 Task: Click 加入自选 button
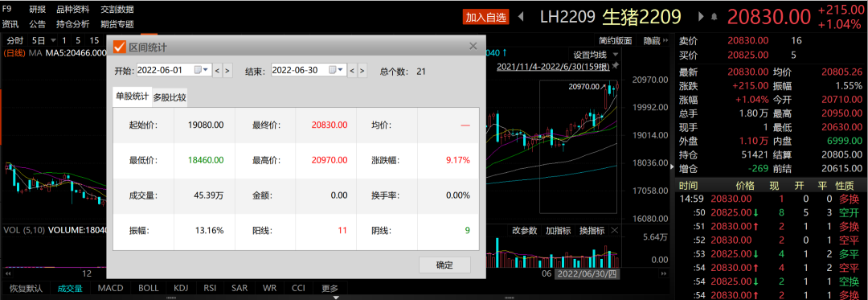tap(485, 17)
